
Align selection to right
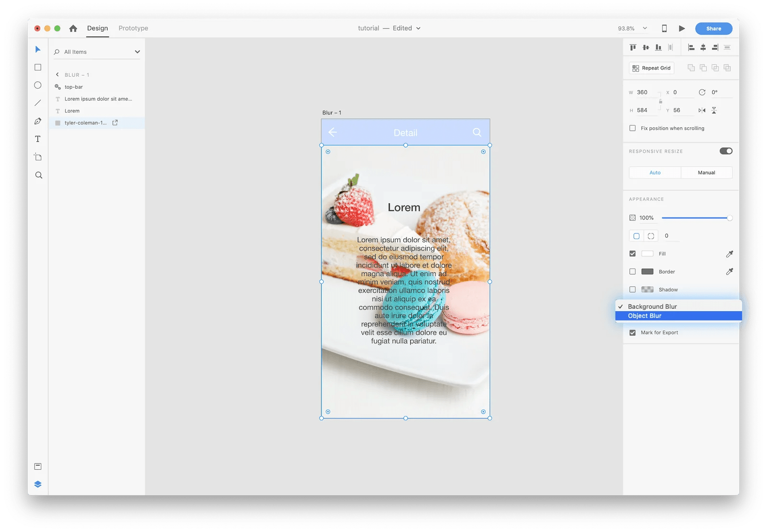tap(715, 47)
